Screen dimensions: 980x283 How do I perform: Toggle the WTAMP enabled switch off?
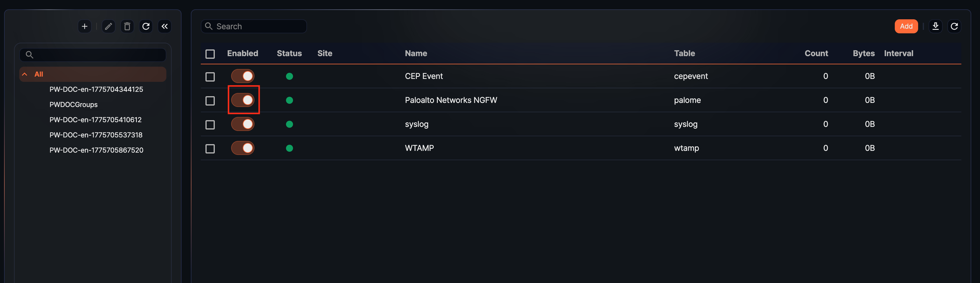click(243, 148)
